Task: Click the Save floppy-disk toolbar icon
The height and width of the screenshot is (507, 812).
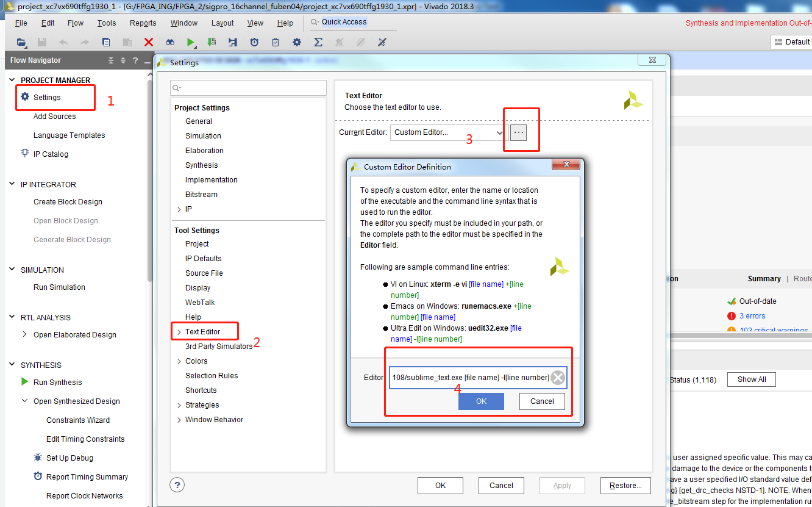Action: tap(42, 42)
